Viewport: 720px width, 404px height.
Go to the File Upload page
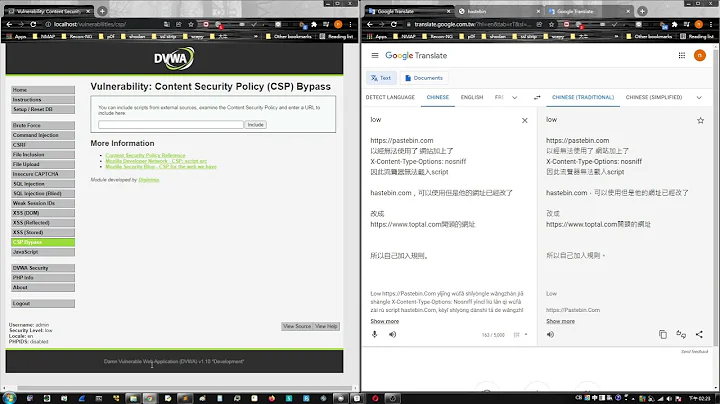43,164
